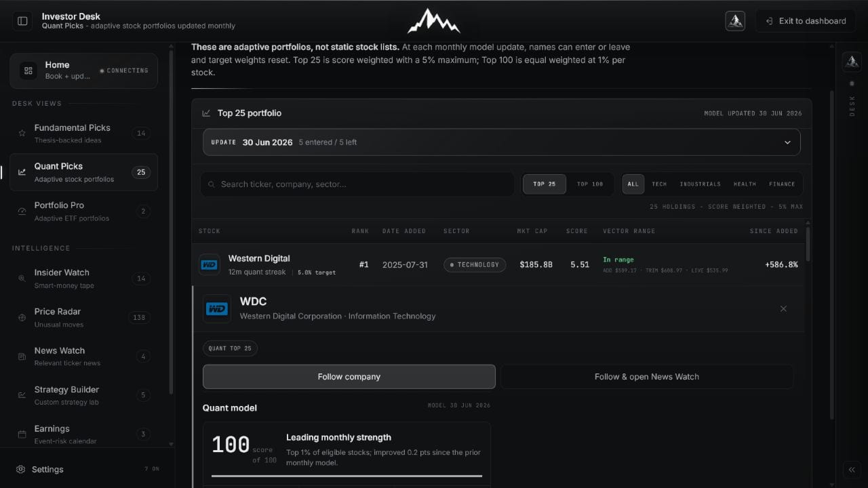Switch the portfolio view to Top 25
Viewport: 868px width, 488px height.
coord(544,184)
